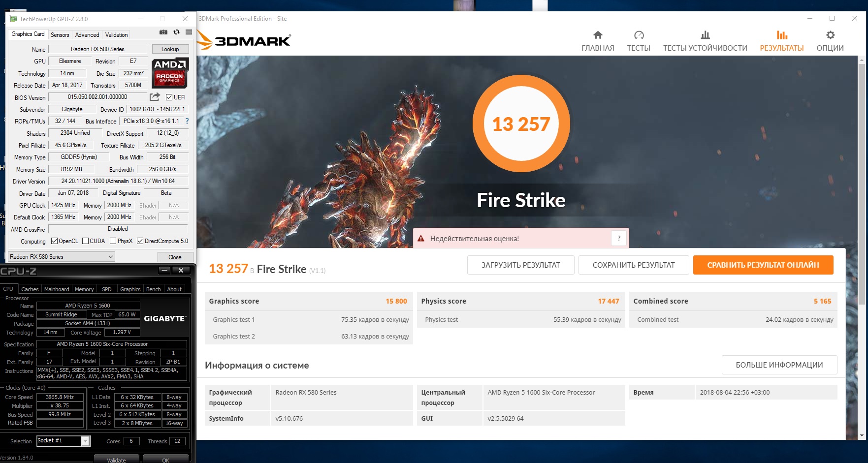Click the BIOS export share icon

point(155,97)
